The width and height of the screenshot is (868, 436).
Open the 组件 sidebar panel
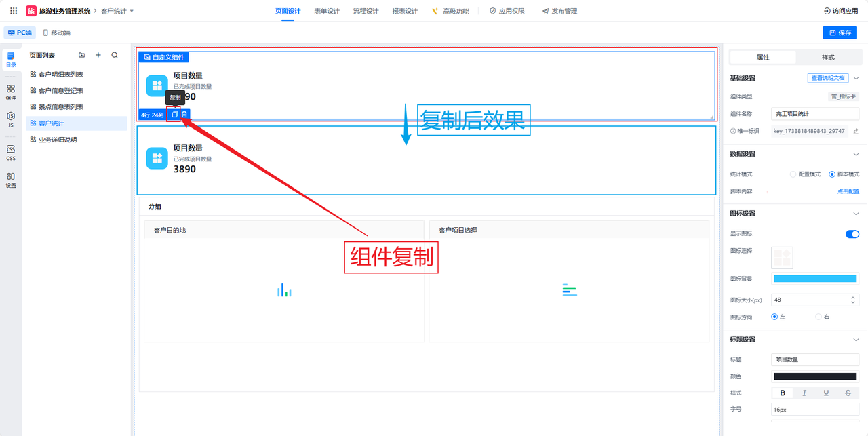click(11, 92)
